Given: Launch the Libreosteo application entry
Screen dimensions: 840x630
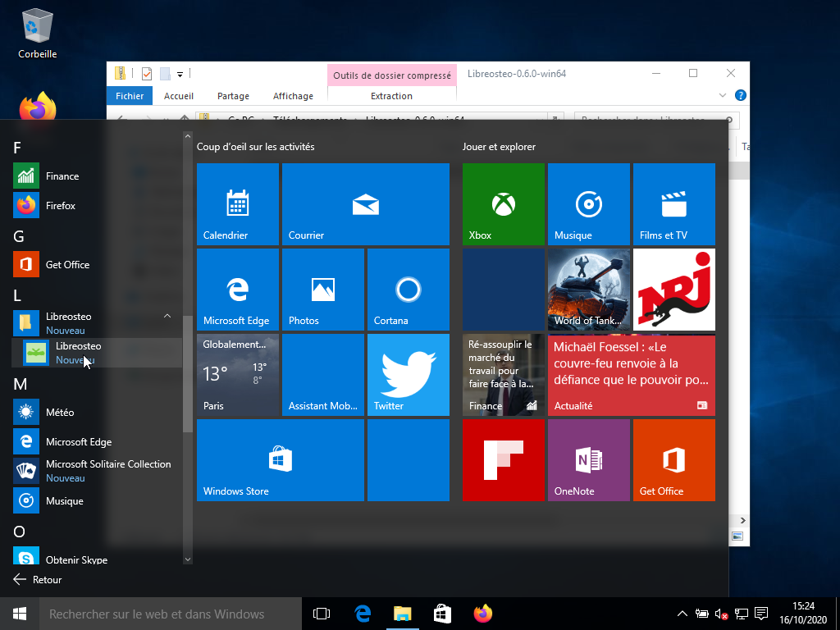Looking at the screenshot, I should [x=97, y=353].
